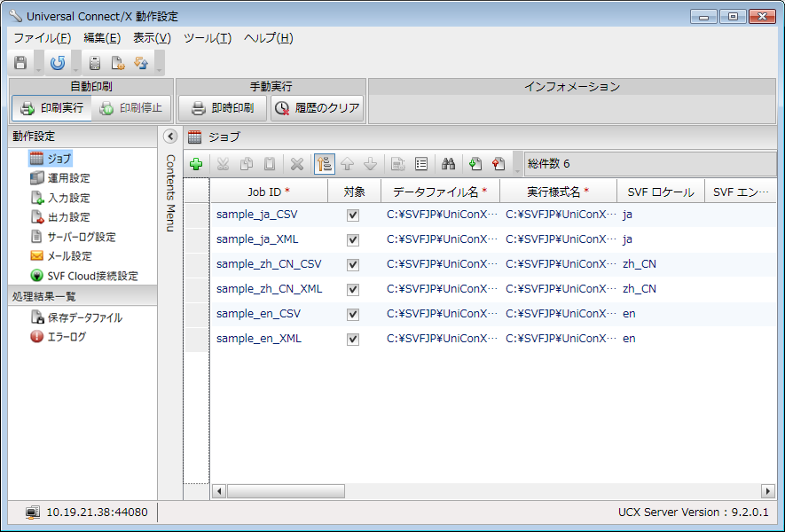Toggle the 対象 checkbox for sample_en_XML
The image size is (785, 532).
point(353,340)
